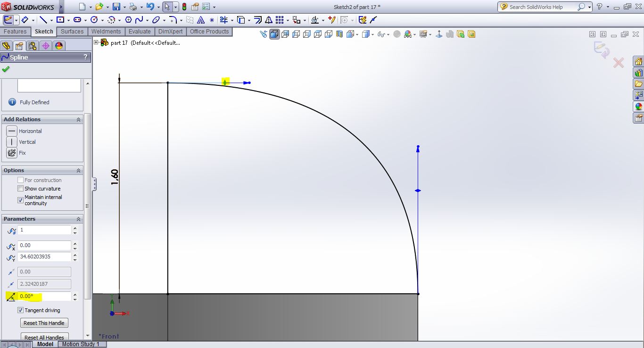
Task: Select the Line sketch tool
Action: click(x=43, y=20)
